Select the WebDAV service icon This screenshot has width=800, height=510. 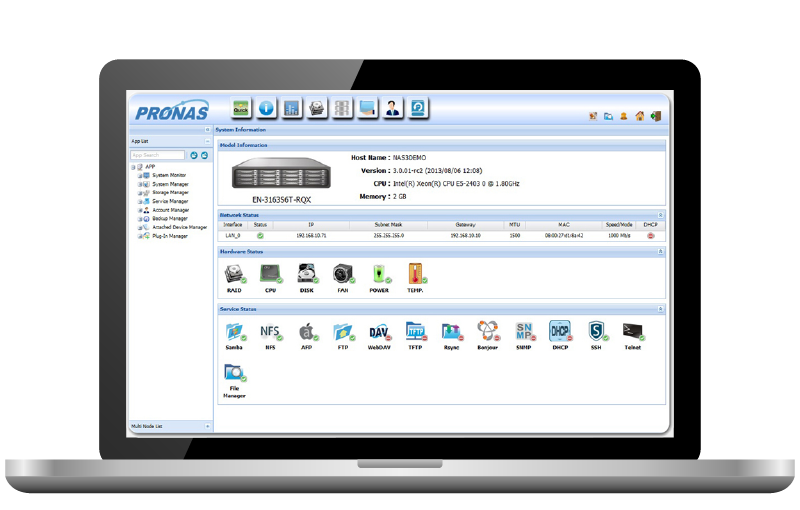[x=379, y=332]
